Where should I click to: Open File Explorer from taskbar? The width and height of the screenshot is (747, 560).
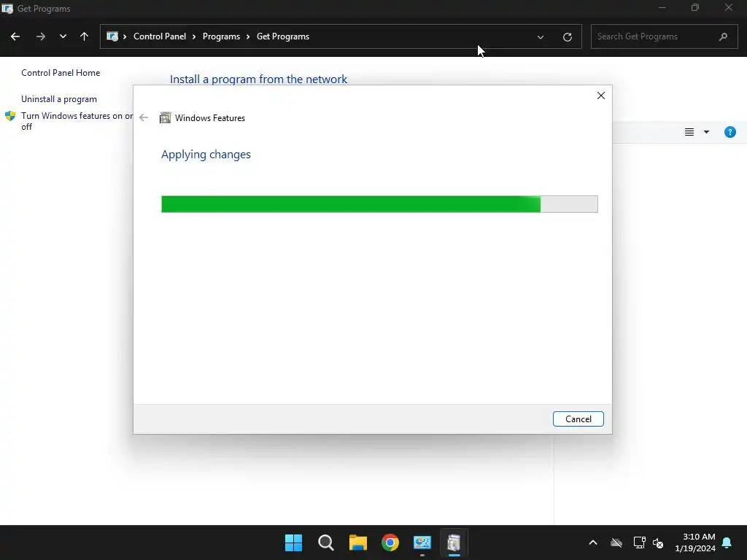pyautogui.click(x=357, y=542)
